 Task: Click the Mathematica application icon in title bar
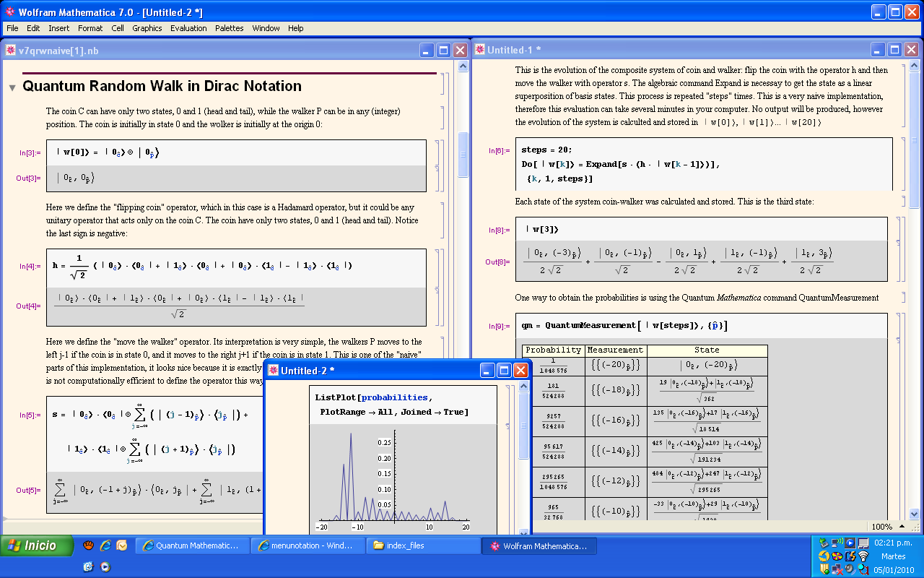click(x=10, y=12)
